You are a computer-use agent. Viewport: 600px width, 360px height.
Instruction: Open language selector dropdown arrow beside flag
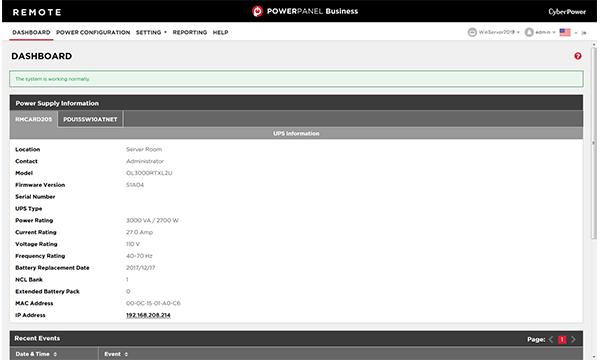576,33
